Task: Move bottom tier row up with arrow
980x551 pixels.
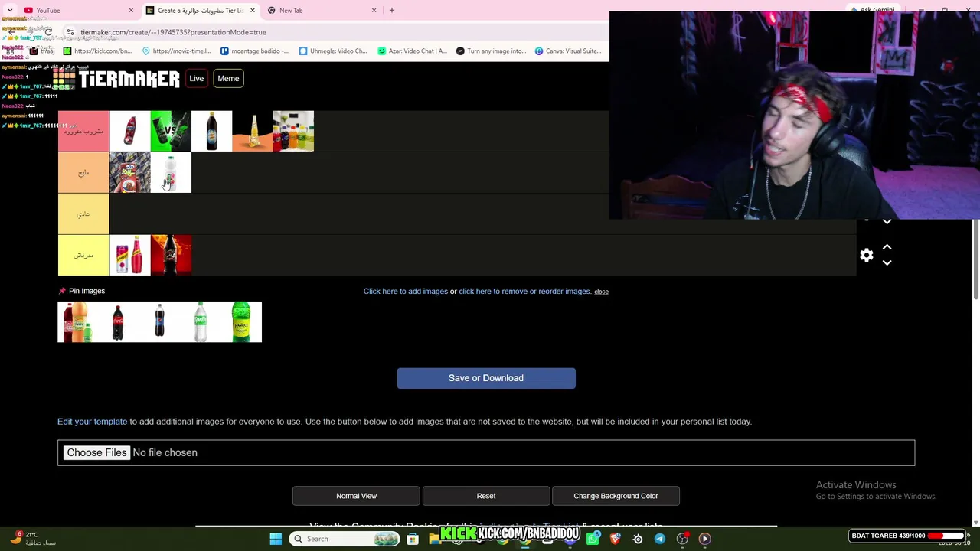Action: click(x=887, y=247)
